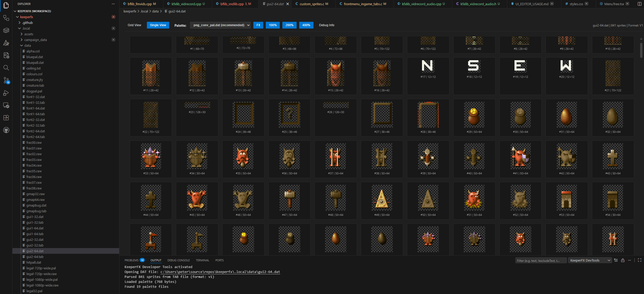
Task: Open the bflib_fmvids.cpp editor tab
Action: (140, 4)
